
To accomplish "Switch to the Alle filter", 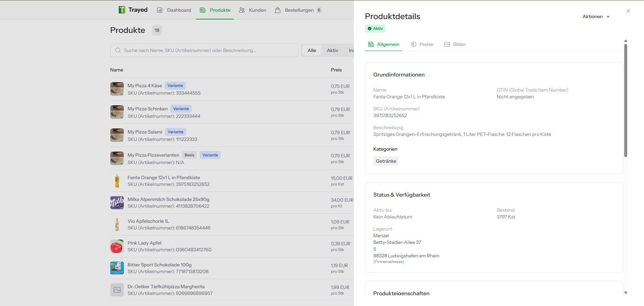I will (312, 50).
